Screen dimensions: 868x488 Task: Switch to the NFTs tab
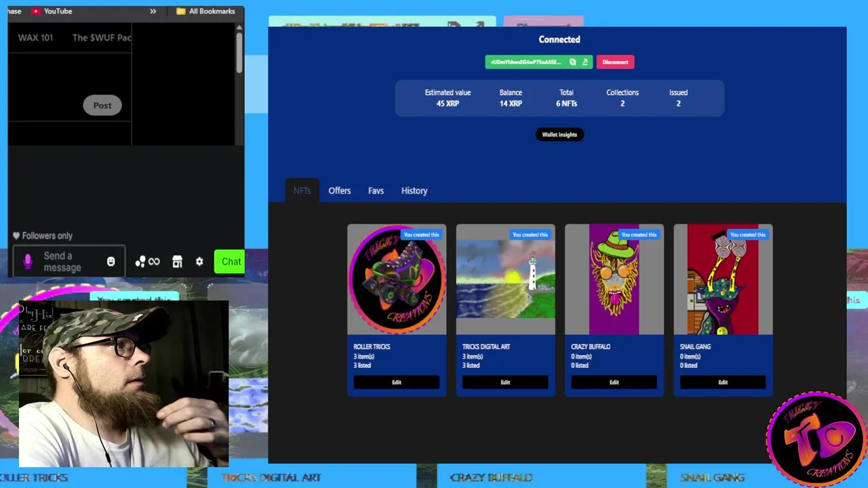point(302,190)
